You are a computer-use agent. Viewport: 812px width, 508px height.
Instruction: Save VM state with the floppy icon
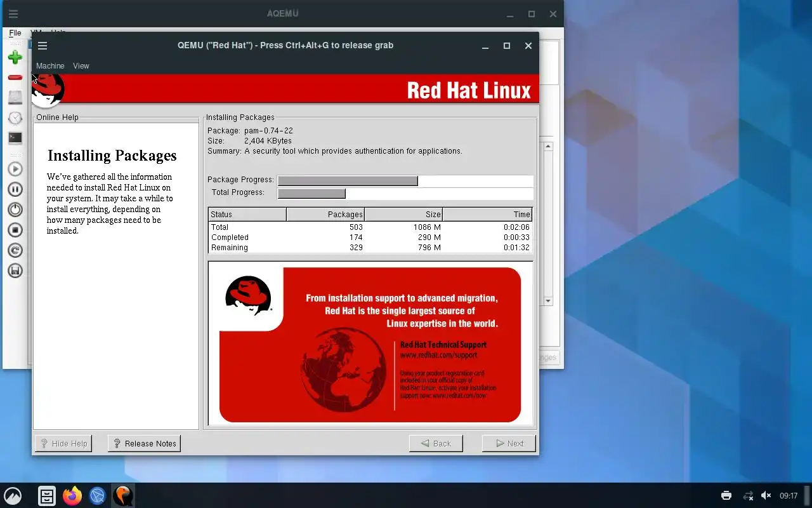coord(15,271)
